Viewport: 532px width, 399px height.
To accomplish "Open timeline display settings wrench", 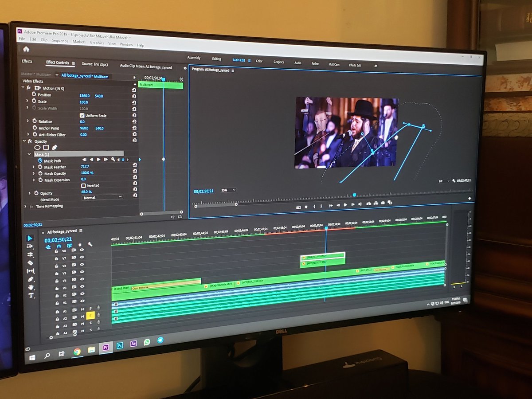I will (x=90, y=244).
